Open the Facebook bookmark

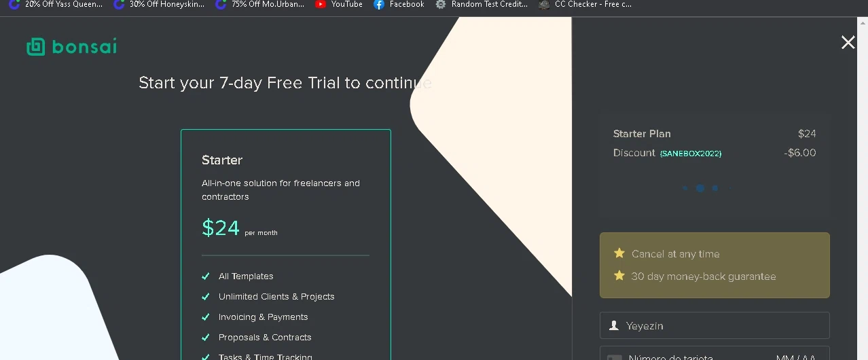tap(399, 4)
